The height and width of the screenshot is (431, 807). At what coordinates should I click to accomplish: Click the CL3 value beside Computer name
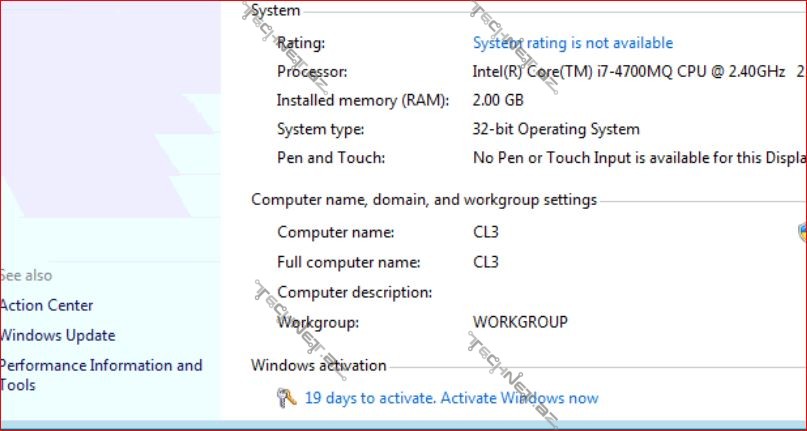485,232
